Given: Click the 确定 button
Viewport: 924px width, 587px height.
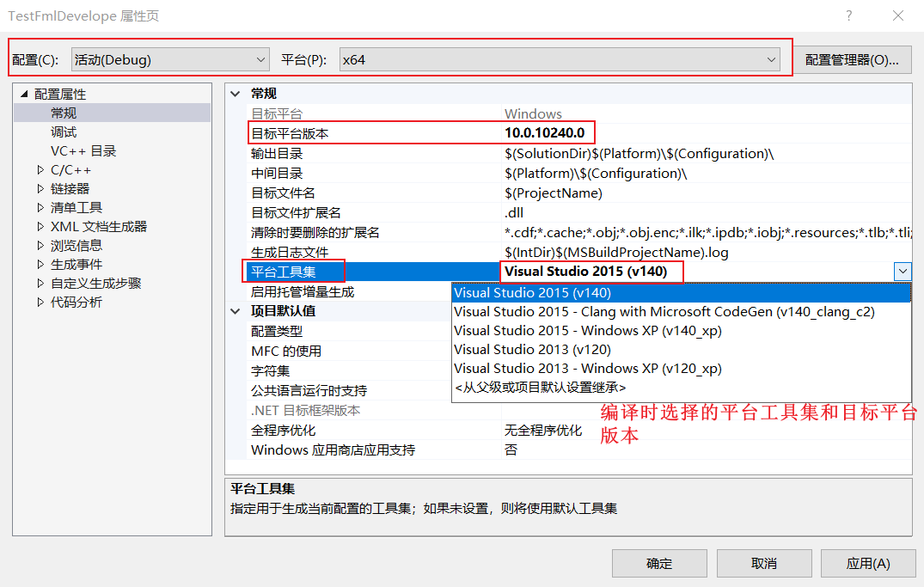Looking at the screenshot, I should tap(659, 564).
